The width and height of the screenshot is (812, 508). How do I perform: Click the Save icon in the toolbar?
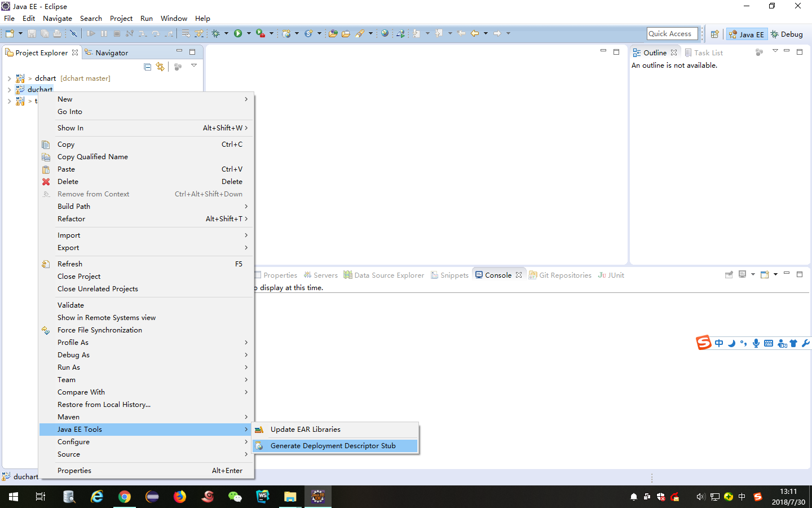(32, 33)
